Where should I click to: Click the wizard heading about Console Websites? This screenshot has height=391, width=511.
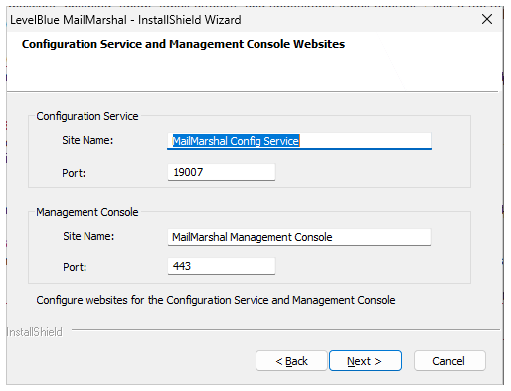click(183, 44)
